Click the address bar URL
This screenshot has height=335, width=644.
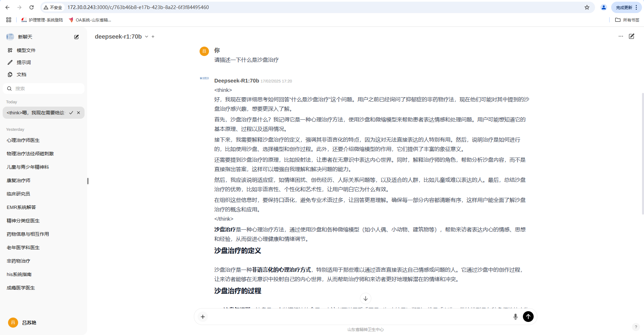pos(138,7)
